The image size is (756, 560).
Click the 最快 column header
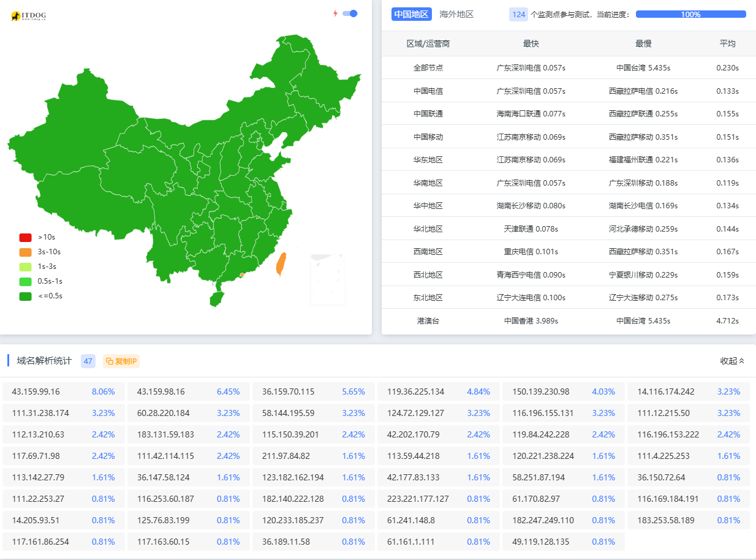[531, 44]
